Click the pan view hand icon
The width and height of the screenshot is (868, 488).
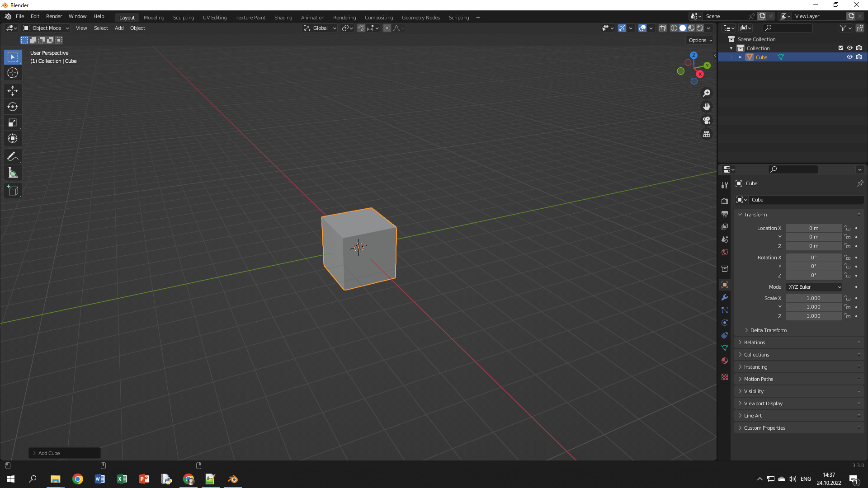coord(707,107)
